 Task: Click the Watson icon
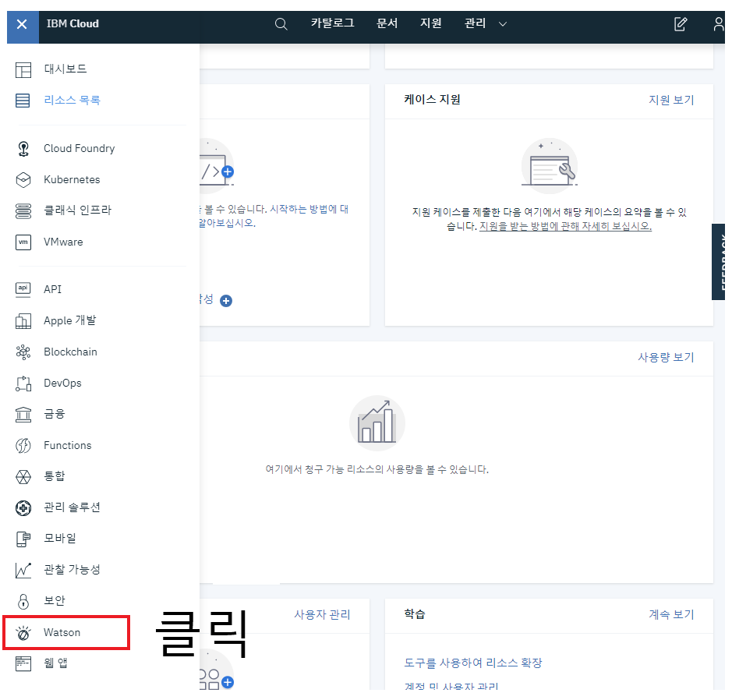coord(23,633)
